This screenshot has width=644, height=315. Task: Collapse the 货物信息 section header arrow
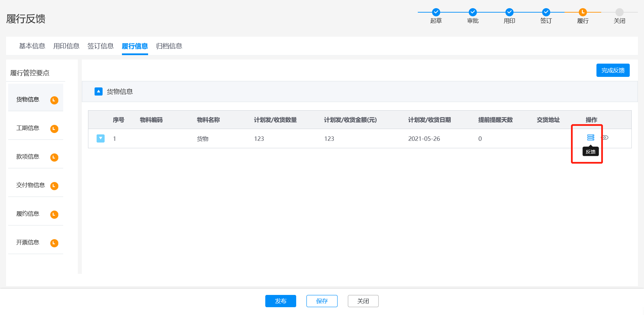coord(99,92)
